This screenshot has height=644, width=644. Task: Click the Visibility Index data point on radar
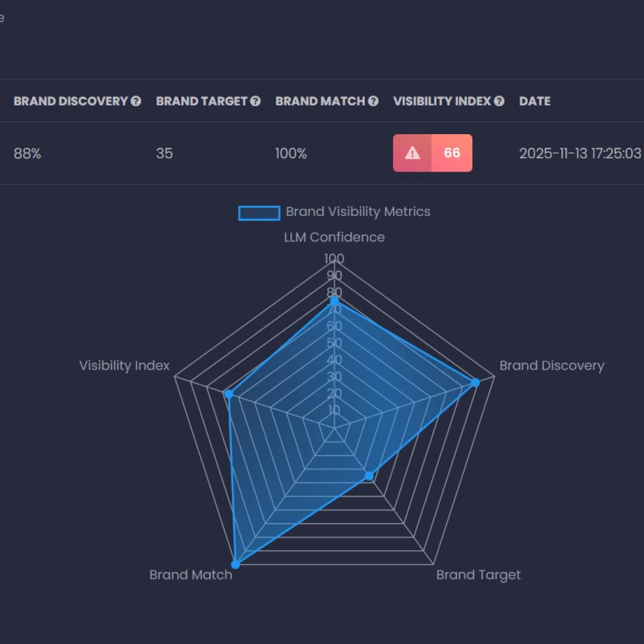pyautogui.click(x=228, y=394)
